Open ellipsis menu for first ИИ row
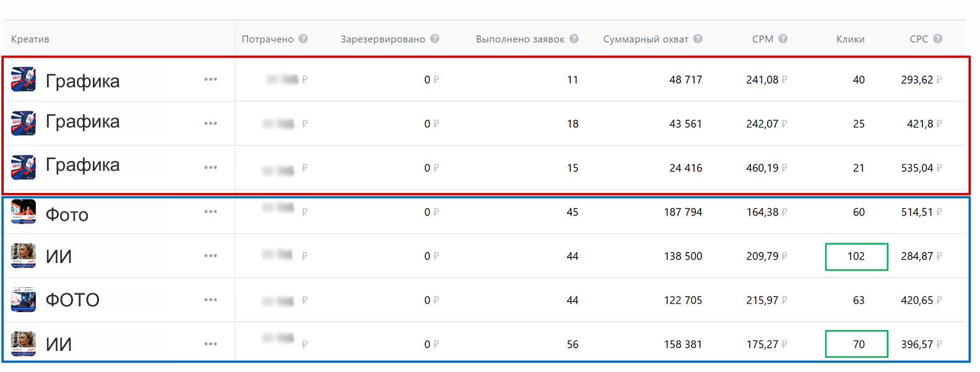This screenshot has height=372, width=980. [210, 256]
